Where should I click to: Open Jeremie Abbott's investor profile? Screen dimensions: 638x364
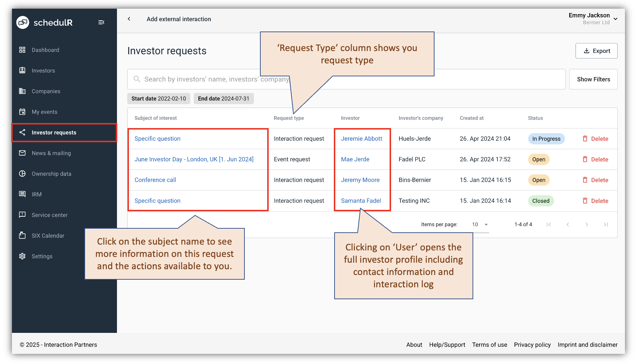point(361,139)
